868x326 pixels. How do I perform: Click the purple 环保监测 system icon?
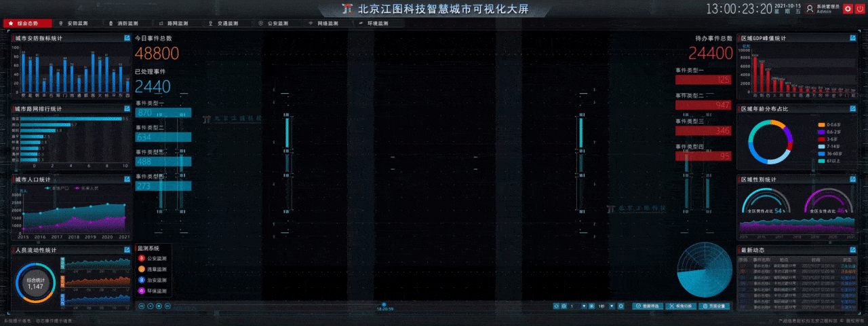point(142,291)
